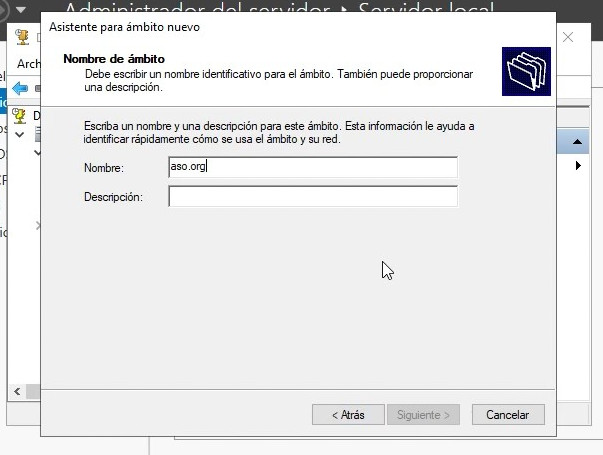
Task: Select the DHCP root node icon in tree
Action: tap(20, 115)
